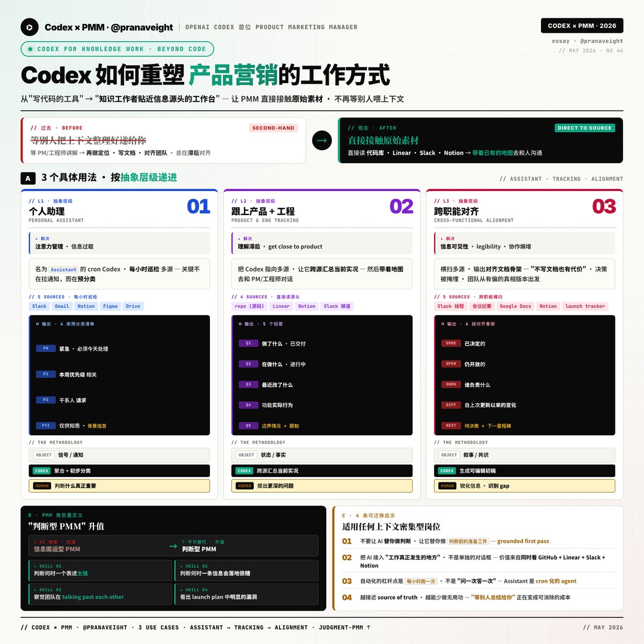Click the green DIRECT TO SOURCE badge
This screenshot has height=644, width=644.
tap(584, 128)
